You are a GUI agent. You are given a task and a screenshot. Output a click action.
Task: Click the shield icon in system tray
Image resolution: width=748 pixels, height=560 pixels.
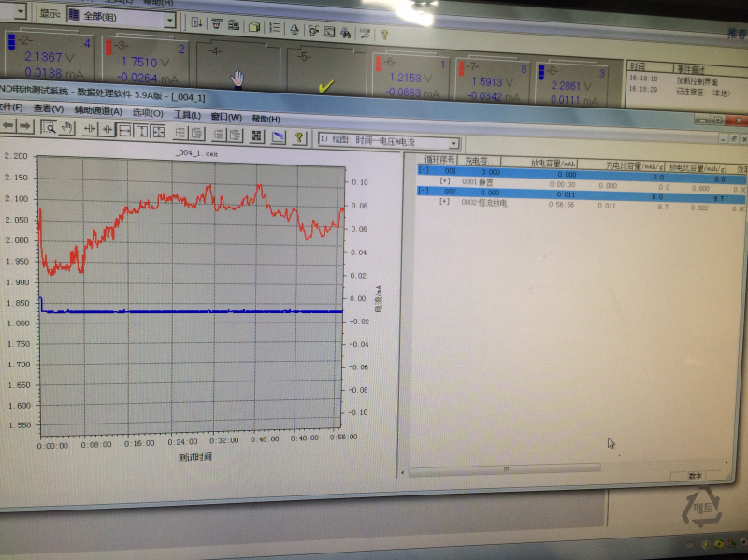tap(707, 544)
